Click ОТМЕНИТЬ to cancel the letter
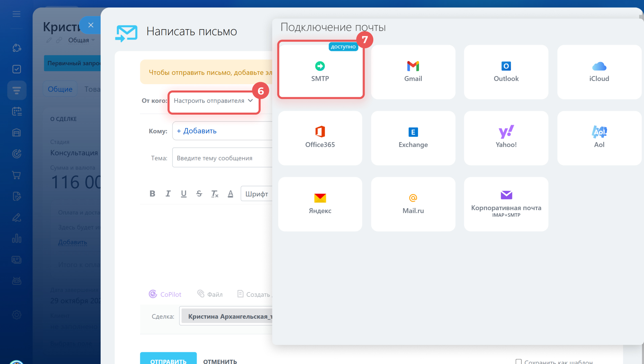Viewport: 644px width, 364px height. 220,361
